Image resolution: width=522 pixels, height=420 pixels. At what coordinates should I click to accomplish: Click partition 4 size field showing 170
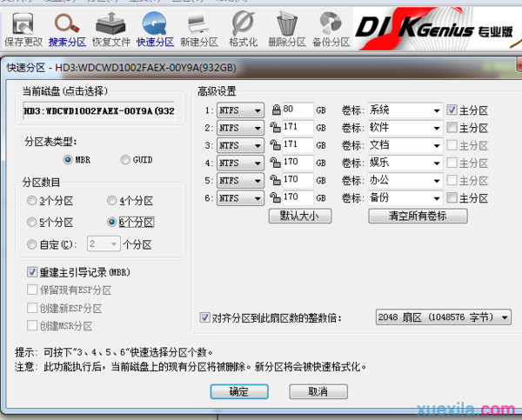298,163
